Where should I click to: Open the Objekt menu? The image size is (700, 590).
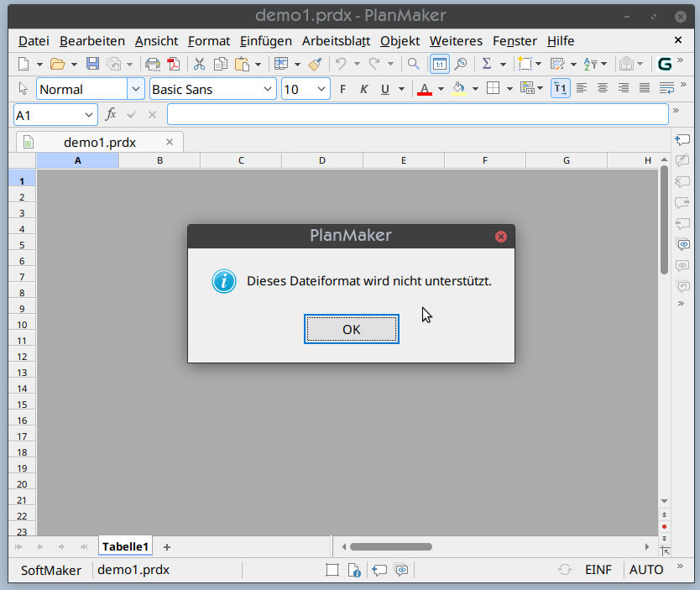(x=400, y=41)
